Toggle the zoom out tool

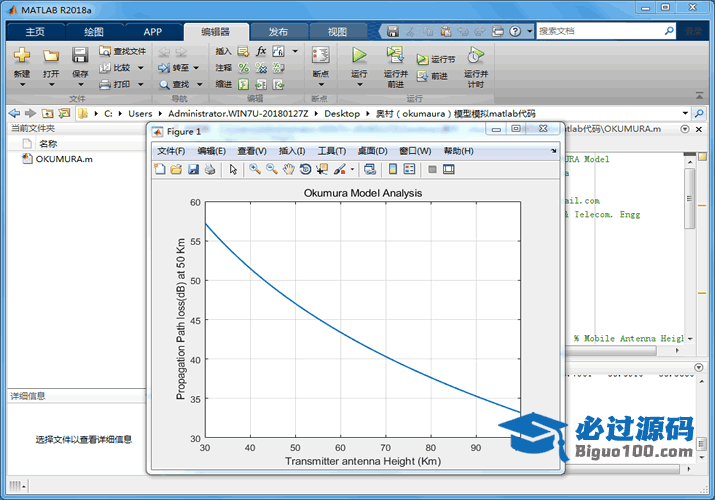point(272,169)
